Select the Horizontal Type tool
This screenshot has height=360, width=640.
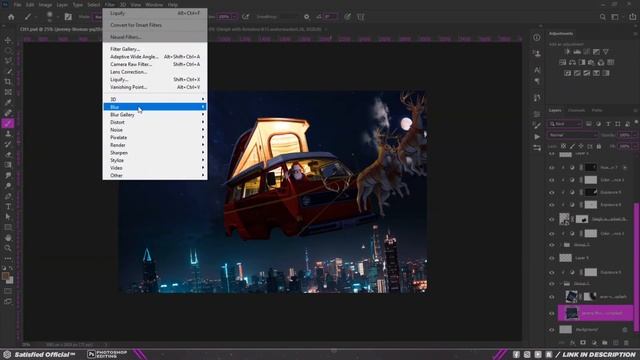tap(8, 207)
